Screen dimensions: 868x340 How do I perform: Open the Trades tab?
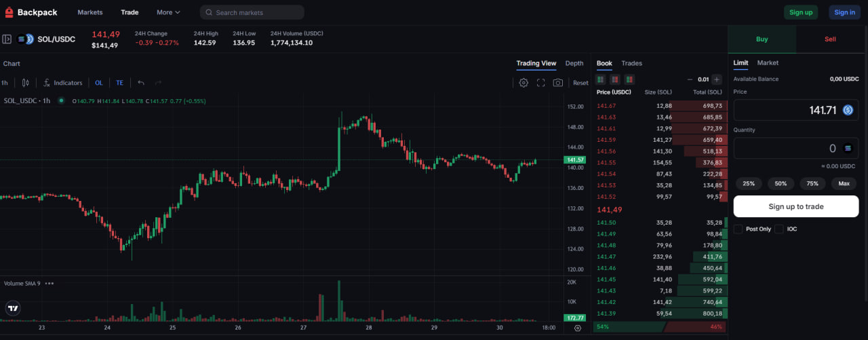click(x=631, y=63)
